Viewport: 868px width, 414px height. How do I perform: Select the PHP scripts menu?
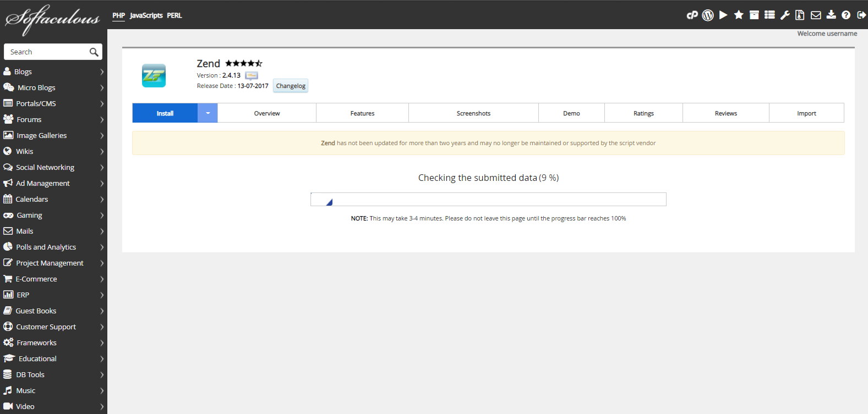(119, 15)
